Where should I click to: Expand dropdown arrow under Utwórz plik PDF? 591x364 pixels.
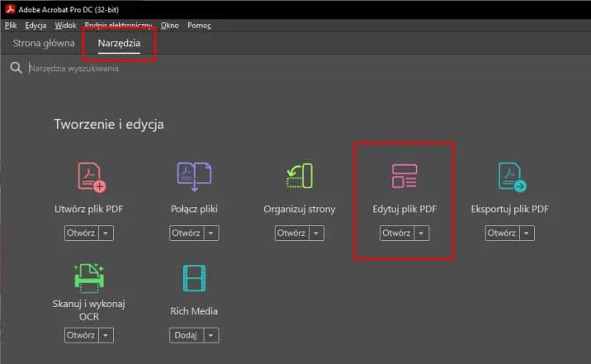click(x=106, y=234)
